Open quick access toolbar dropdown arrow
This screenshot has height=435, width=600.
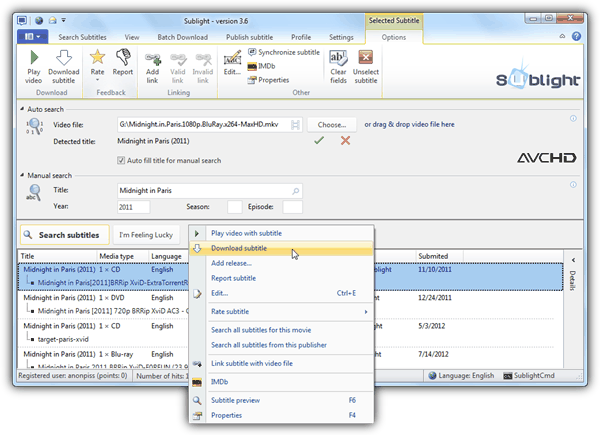(x=64, y=20)
